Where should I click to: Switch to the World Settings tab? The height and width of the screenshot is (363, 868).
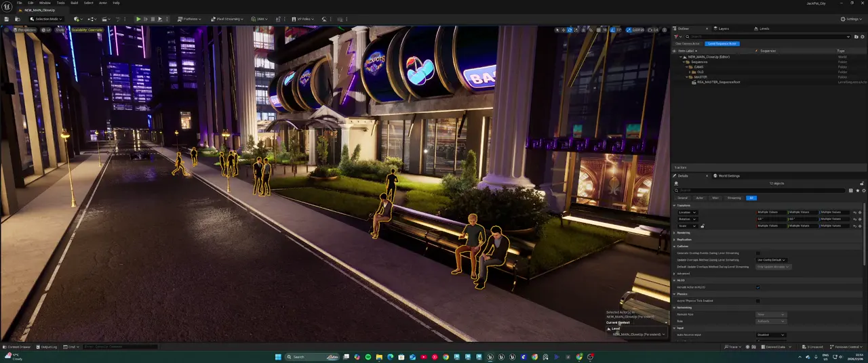pos(729,176)
